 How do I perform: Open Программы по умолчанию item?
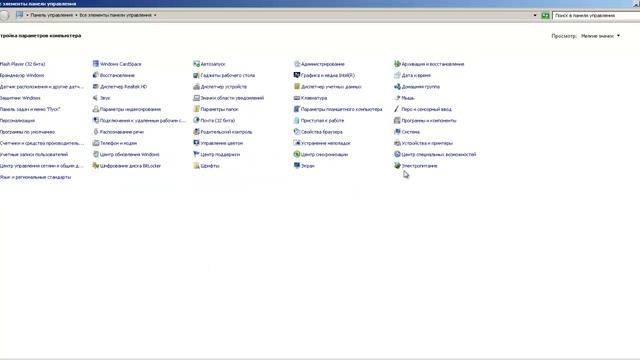27,132
